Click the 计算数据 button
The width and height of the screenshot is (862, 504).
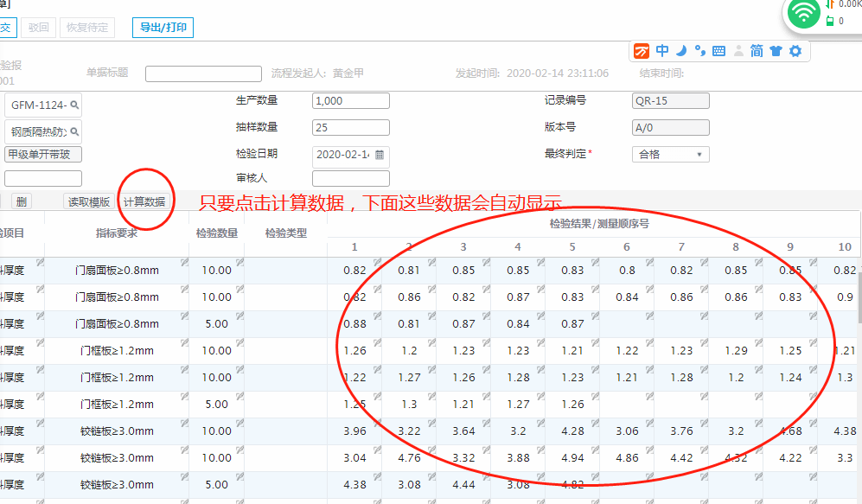(x=144, y=202)
